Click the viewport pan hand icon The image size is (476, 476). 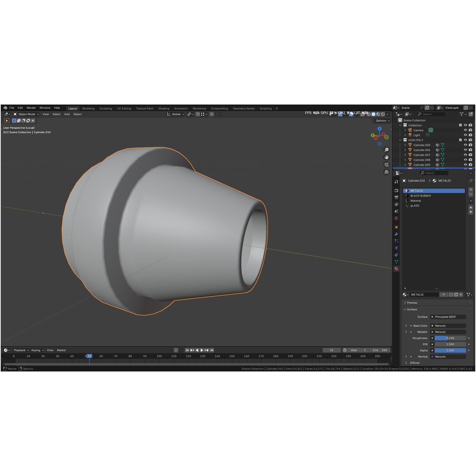coord(387,157)
